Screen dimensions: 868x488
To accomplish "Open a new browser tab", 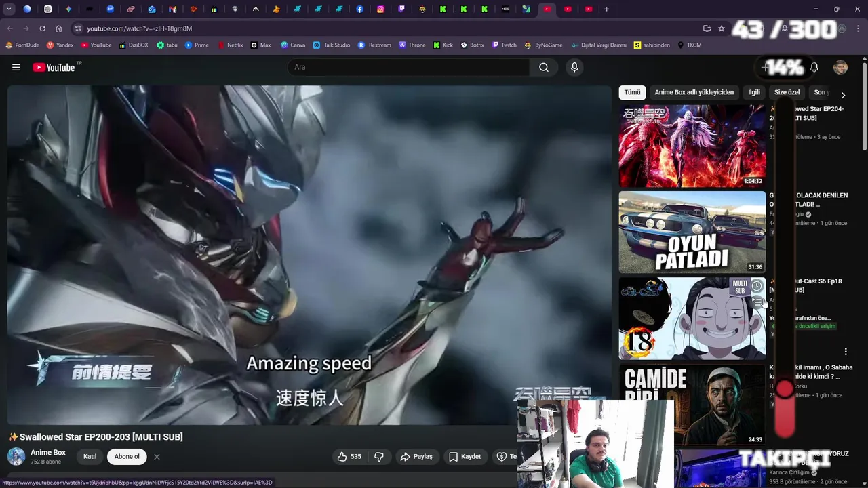I will pyautogui.click(x=606, y=9).
